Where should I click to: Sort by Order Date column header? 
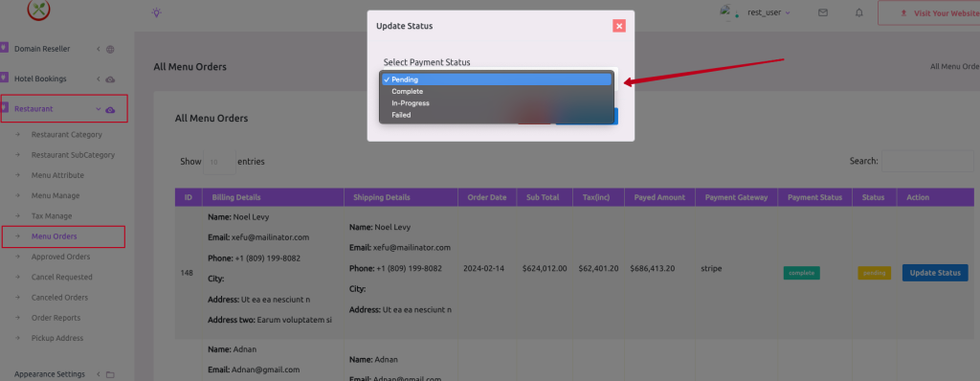pyautogui.click(x=487, y=197)
